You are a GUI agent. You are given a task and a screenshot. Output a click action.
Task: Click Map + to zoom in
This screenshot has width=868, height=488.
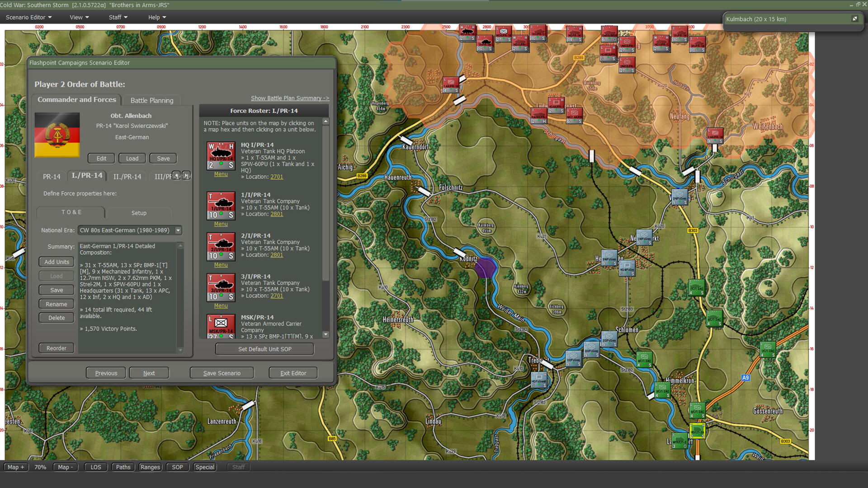(15, 467)
